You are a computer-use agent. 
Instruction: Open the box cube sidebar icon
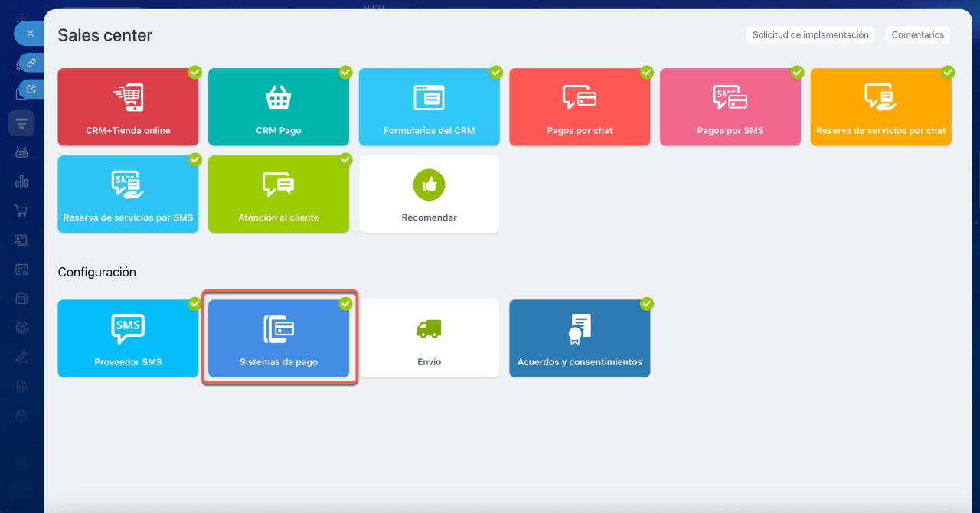(21, 415)
